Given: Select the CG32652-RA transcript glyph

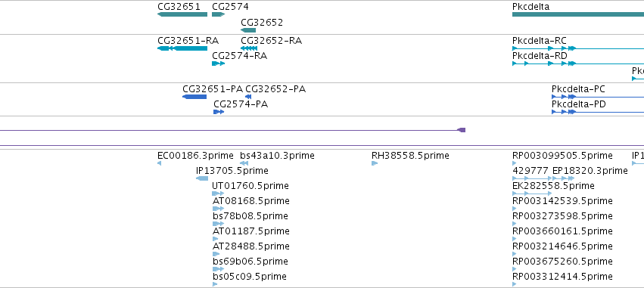Looking at the screenshot, I should click(x=249, y=48).
